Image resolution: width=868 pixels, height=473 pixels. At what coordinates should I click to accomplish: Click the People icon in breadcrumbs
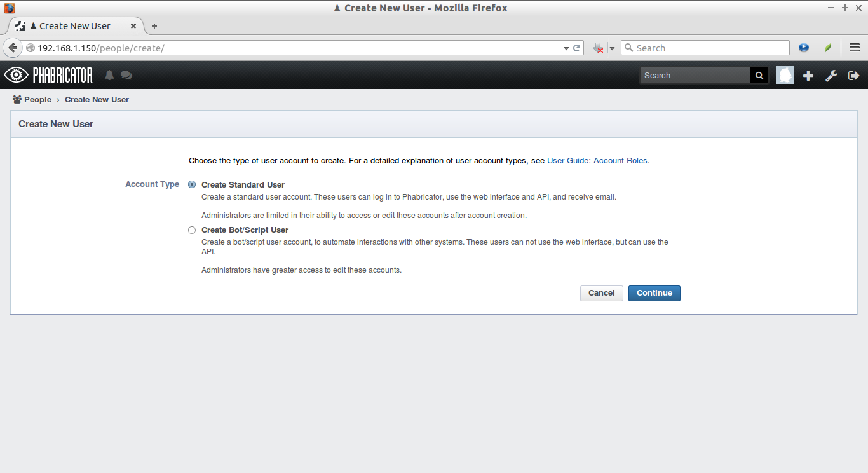(17, 99)
